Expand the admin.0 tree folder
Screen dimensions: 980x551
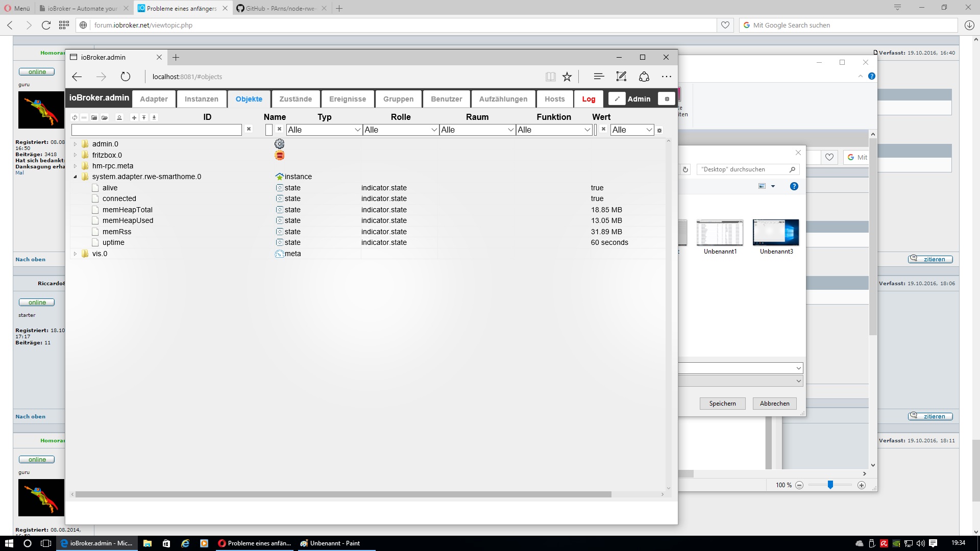(x=75, y=144)
